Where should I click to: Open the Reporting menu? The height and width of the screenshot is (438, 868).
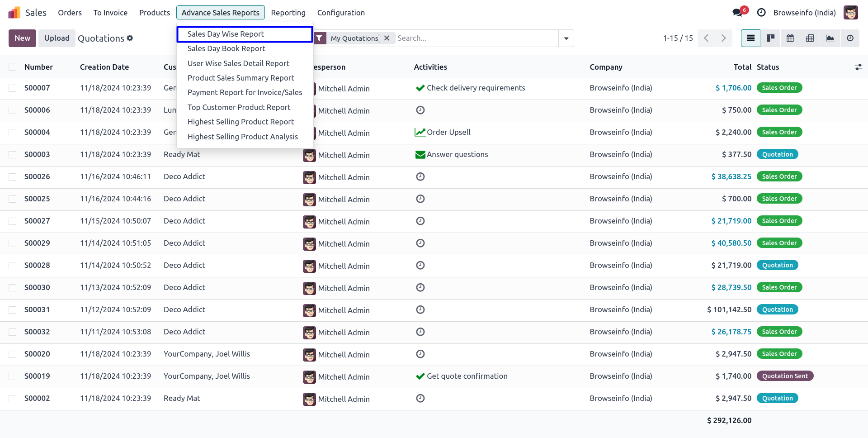click(288, 13)
